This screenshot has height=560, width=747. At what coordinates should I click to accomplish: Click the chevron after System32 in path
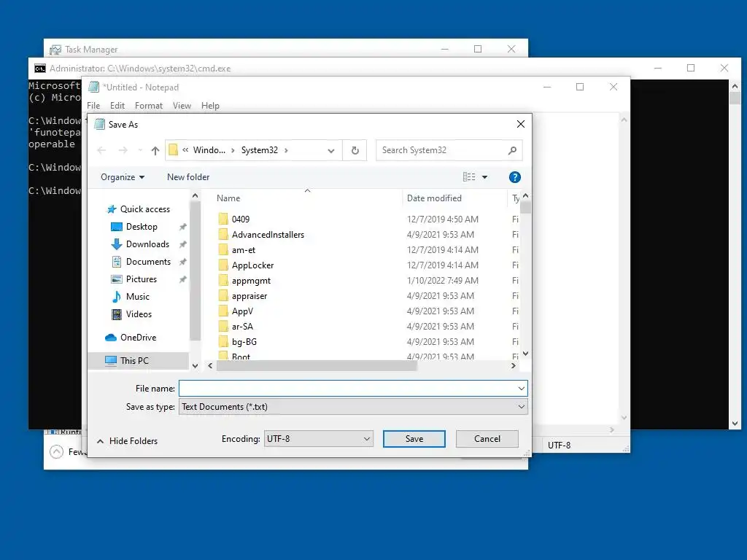tap(286, 150)
